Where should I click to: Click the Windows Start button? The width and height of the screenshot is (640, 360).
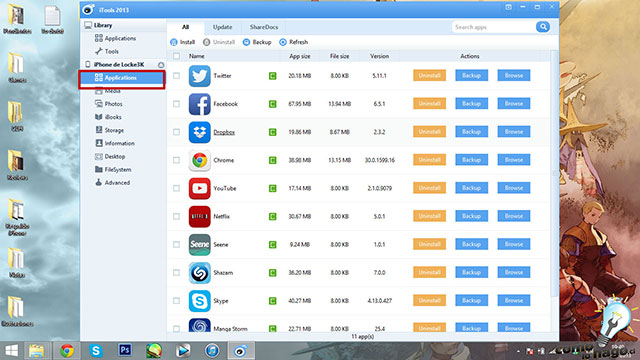(11, 351)
